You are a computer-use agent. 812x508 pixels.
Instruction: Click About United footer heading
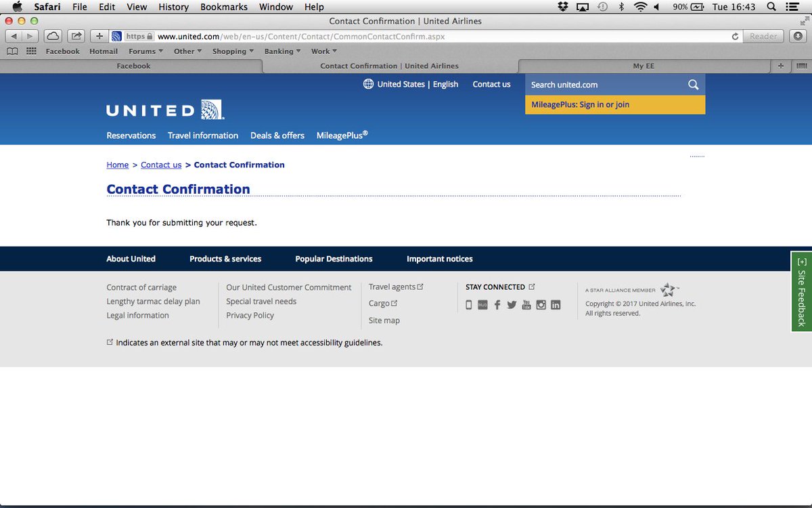point(131,259)
